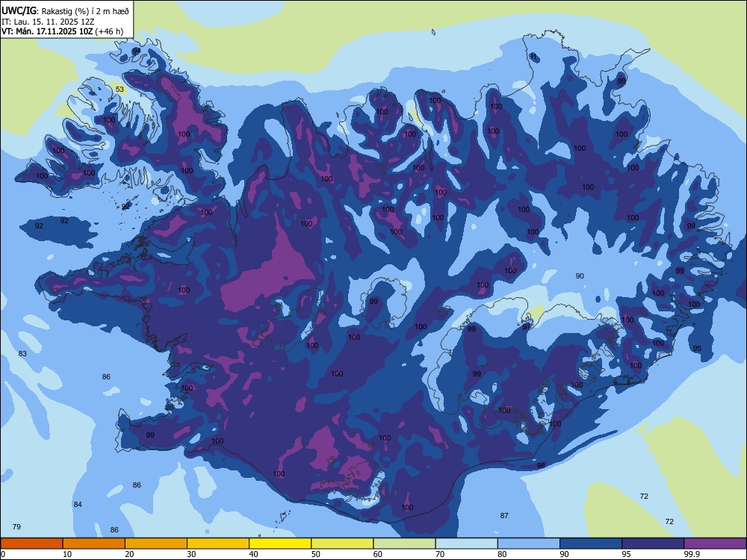Select the orange 10–20 legend color block
This screenshot has width=747, height=560.
tap(94, 544)
